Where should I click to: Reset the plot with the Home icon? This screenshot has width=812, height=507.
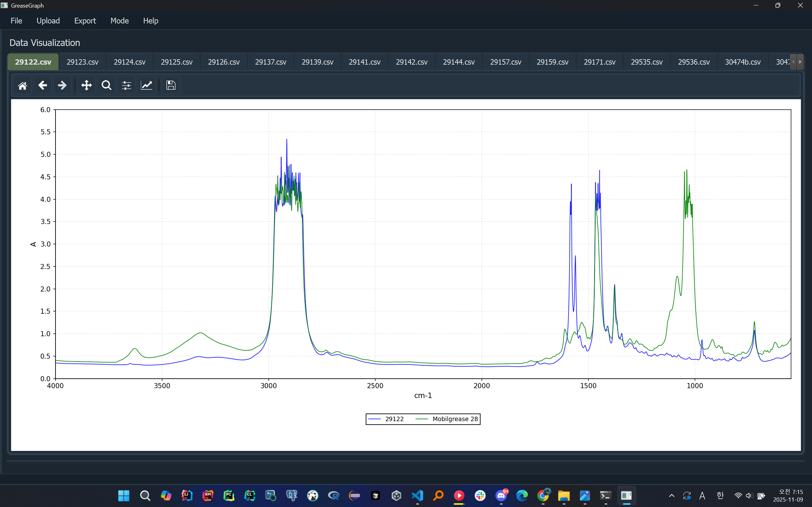(x=23, y=86)
